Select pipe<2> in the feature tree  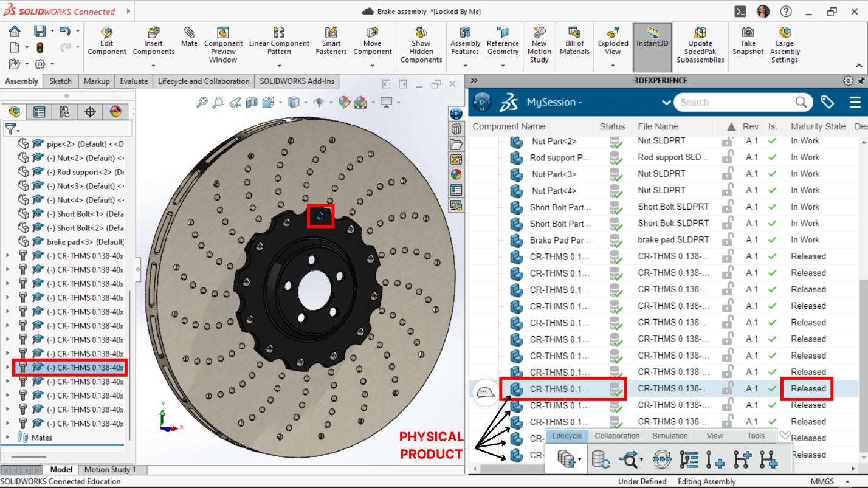click(x=72, y=144)
